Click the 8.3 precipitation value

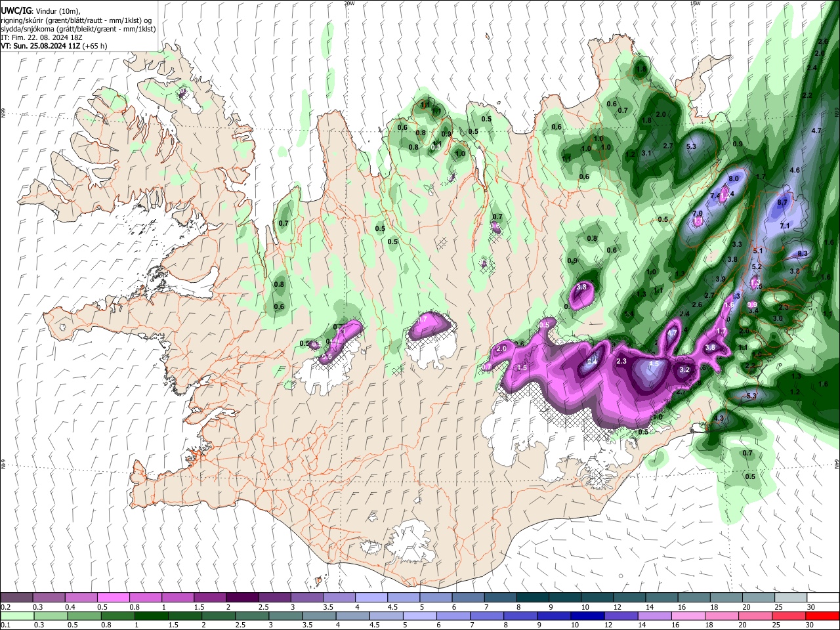click(x=802, y=253)
